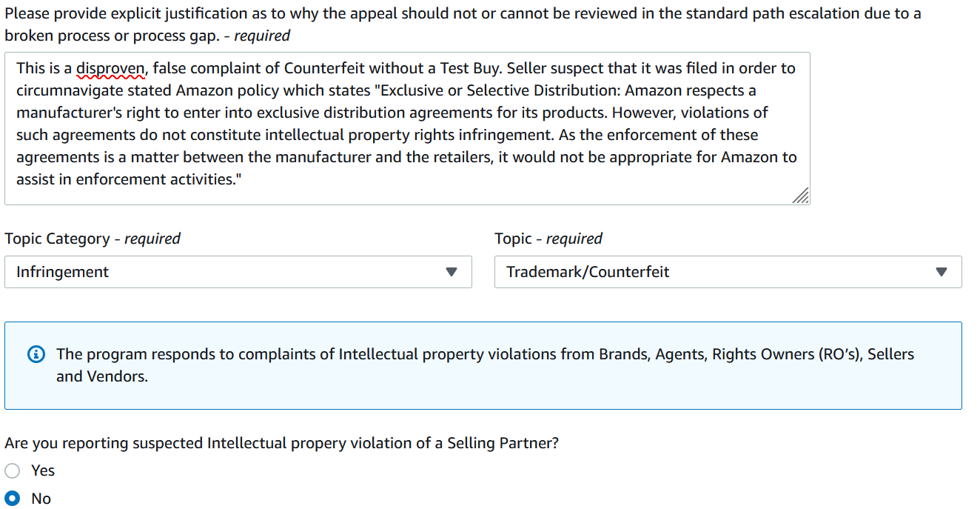The width and height of the screenshot is (980, 509).
Task: Click the "No" option label text
Action: [x=41, y=499]
